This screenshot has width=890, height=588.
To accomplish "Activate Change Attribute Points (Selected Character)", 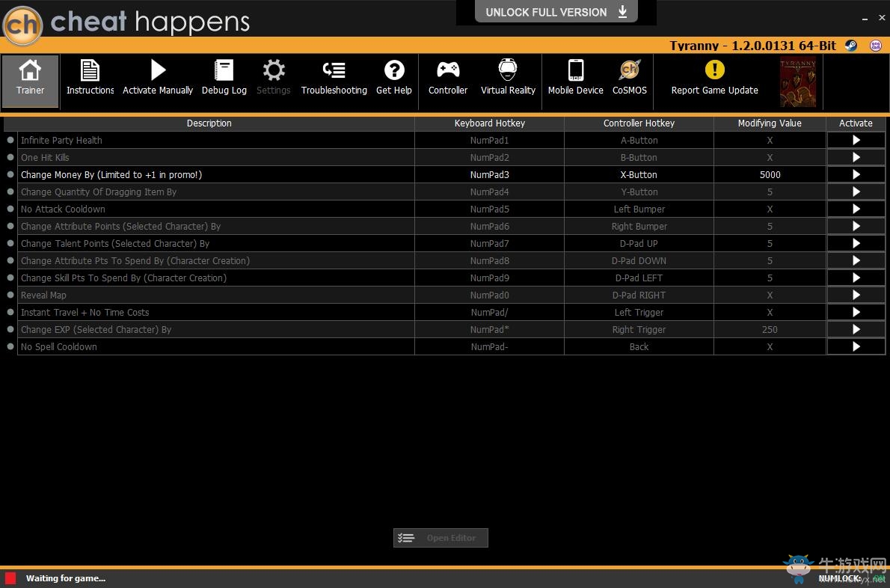I will pos(856,226).
